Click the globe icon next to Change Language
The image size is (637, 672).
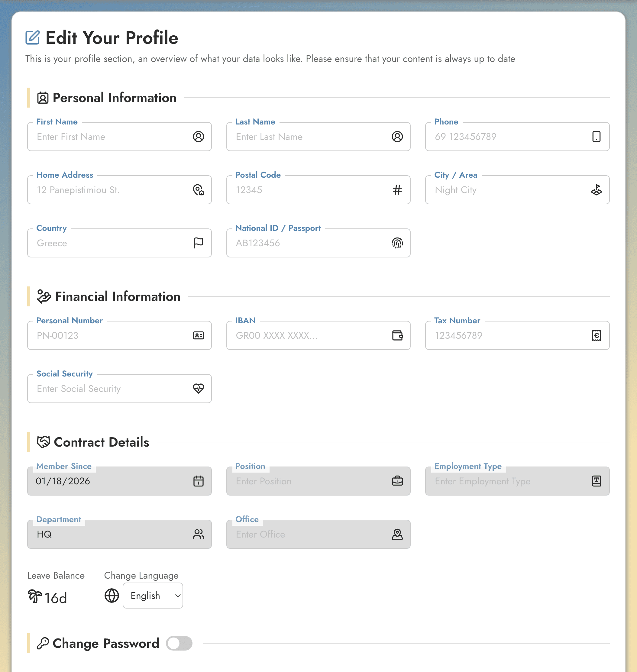tap(112, 596)
